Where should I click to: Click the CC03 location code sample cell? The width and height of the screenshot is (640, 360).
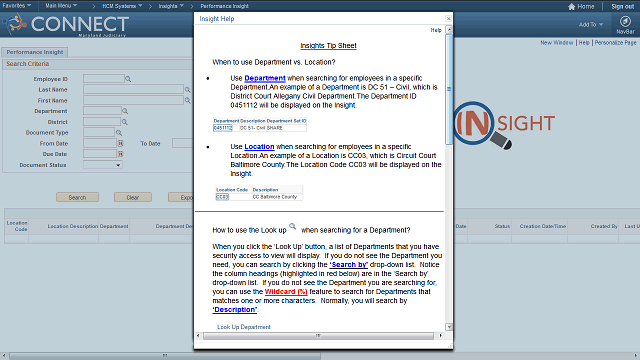222,197
